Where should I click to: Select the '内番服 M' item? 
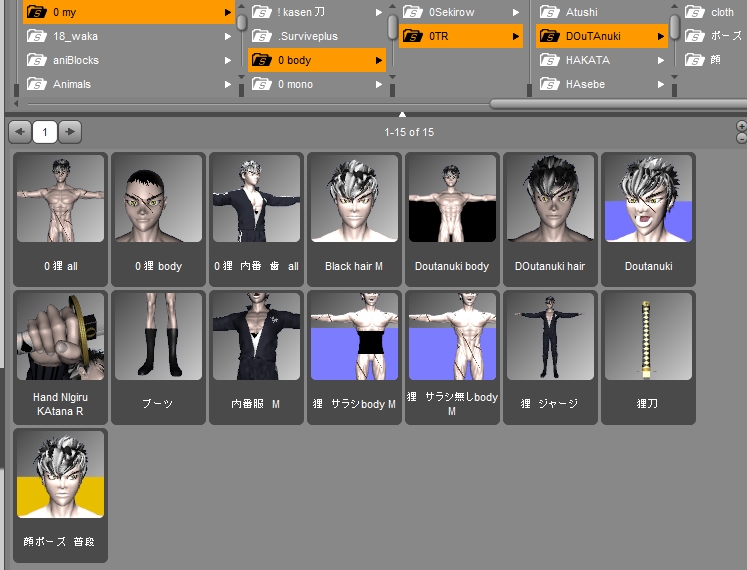[256, 357]
